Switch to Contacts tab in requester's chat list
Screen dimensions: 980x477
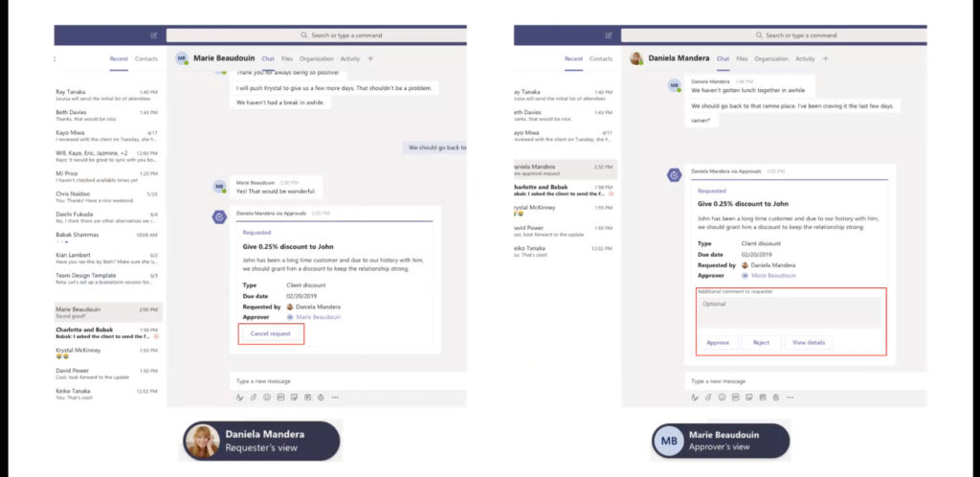(146, 58)
